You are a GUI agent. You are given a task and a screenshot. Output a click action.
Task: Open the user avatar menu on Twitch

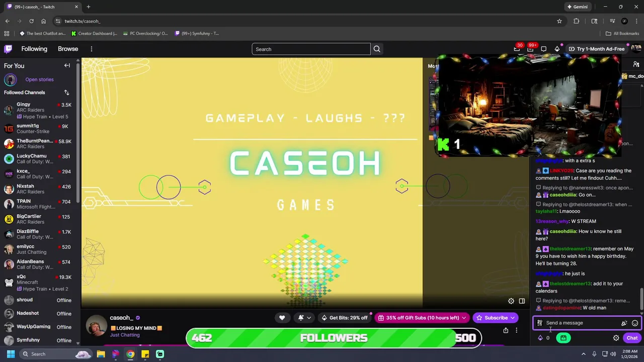pyautogui.click(x=636, y=49)
